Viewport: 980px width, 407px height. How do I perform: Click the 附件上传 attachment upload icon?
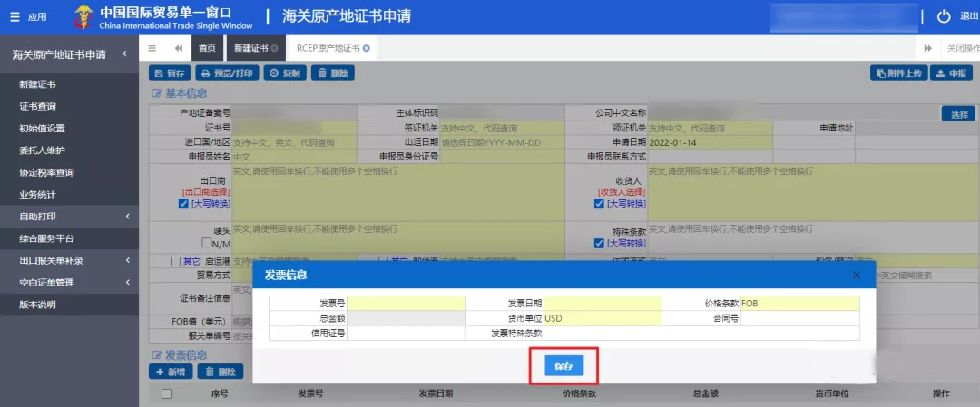click(897, 73)
